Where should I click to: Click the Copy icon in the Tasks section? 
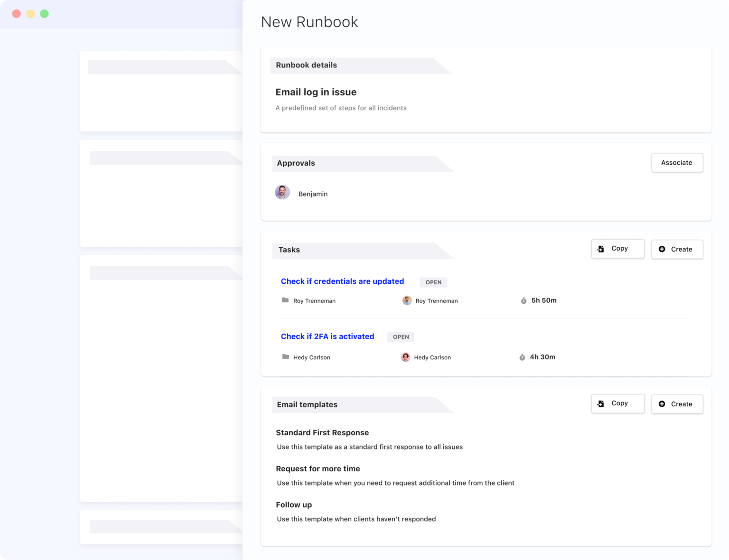click(600, 248)
